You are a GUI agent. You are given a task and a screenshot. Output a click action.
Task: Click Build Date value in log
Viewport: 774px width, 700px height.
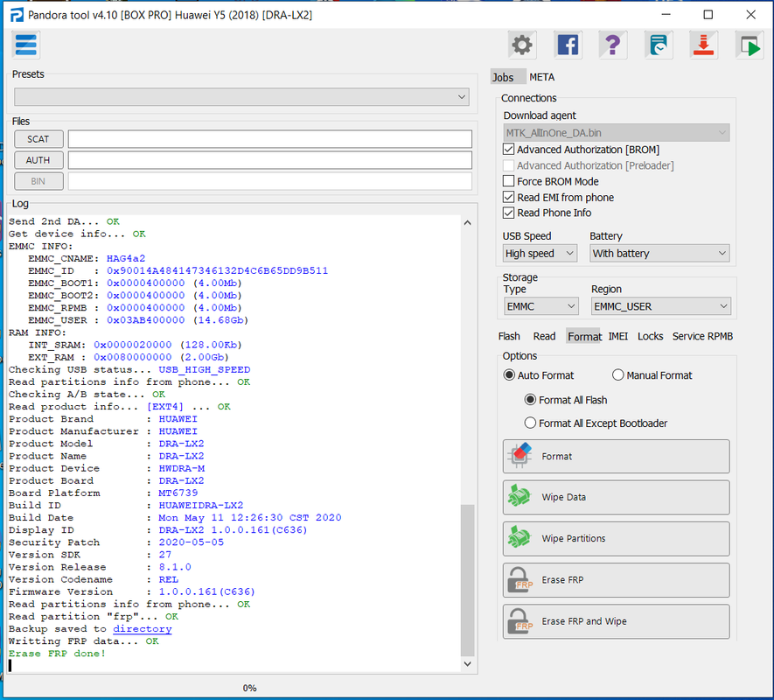(250, 518)
